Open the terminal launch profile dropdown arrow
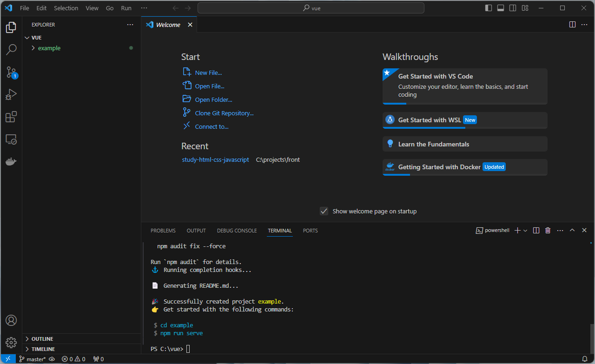 tap(525, 231)
